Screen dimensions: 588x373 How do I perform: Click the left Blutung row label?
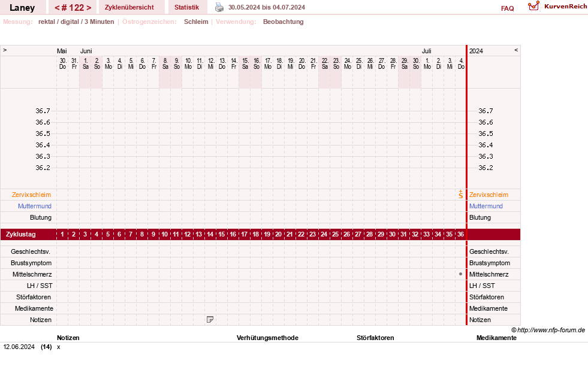pos(41,217)
